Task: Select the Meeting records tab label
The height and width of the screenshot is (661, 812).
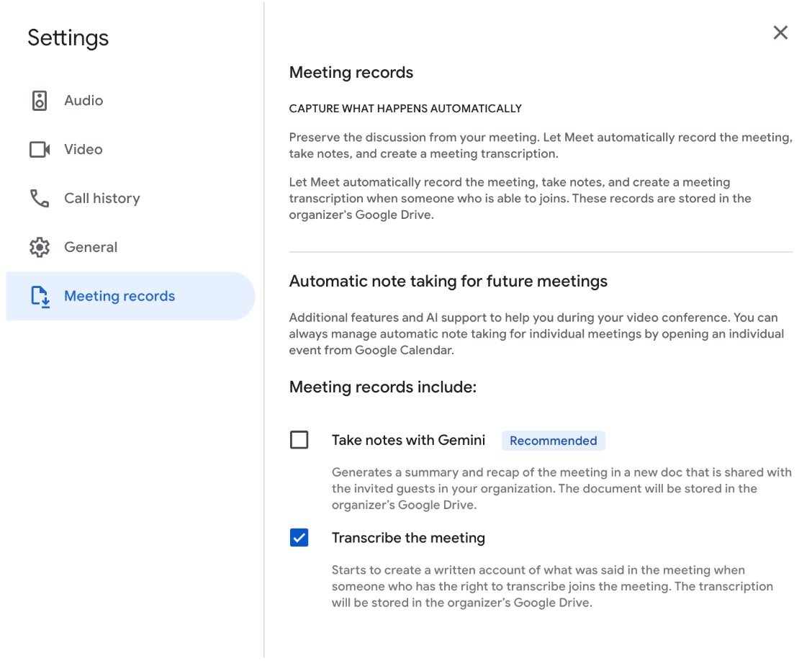Action: pyautogui.click(x=119, y=297)
